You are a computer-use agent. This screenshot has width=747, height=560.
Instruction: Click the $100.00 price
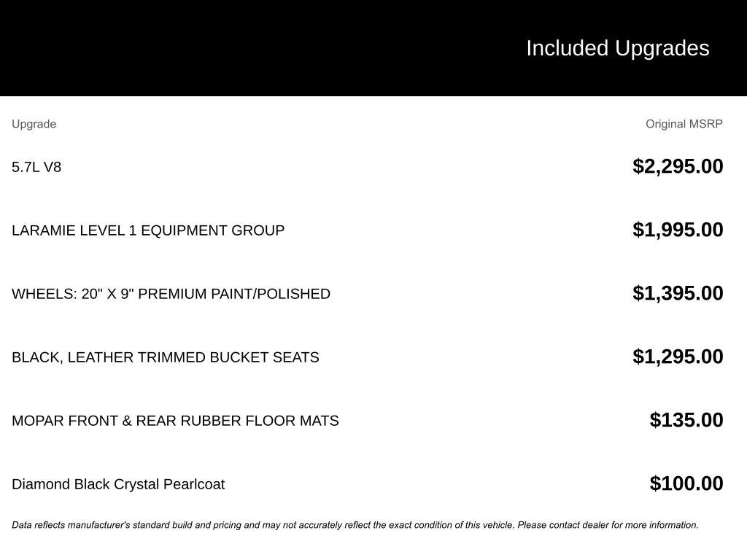coord(686,483)
